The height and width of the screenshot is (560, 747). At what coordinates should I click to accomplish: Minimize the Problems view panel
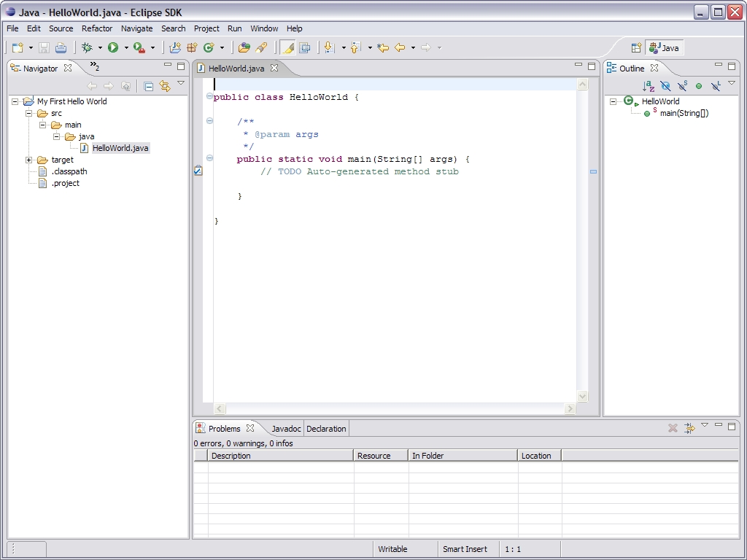[719, 425]
